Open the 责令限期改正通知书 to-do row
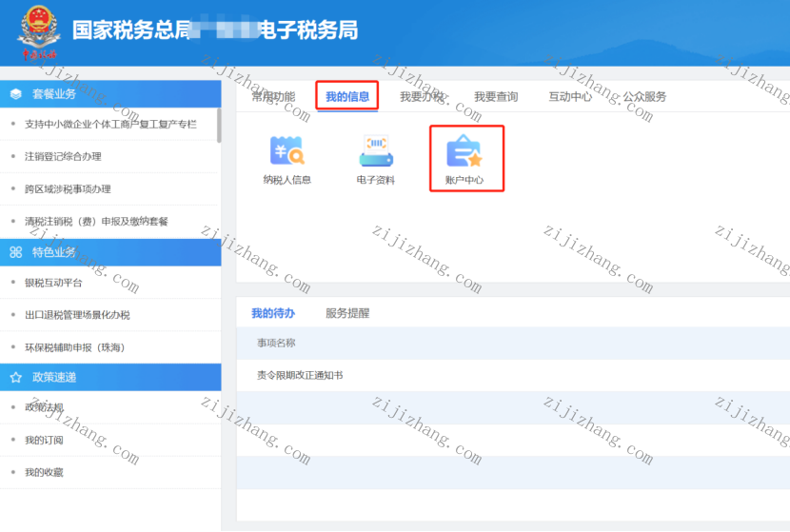Image resolution: width=790 pixels, height=532 pixels. pyautogui.click(x=513, y=375)
